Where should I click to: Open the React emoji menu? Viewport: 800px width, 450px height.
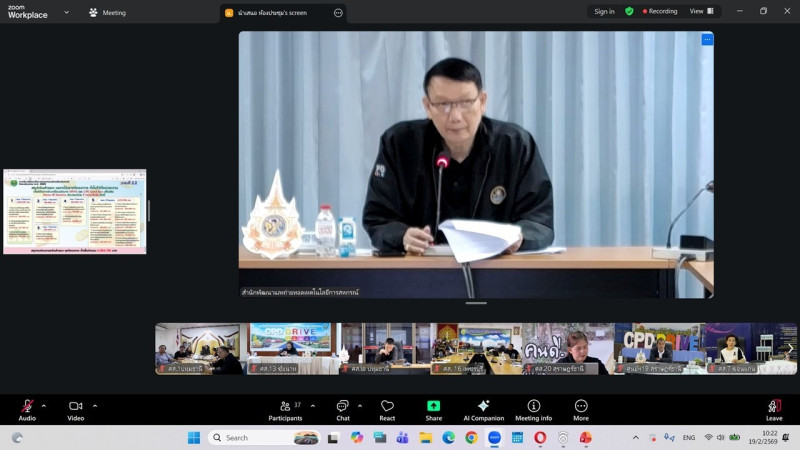click(387, 407)
